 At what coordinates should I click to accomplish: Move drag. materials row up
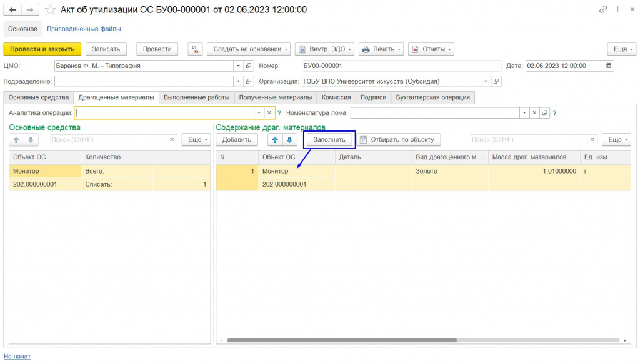pyautogui.click(x=275, y=140)
